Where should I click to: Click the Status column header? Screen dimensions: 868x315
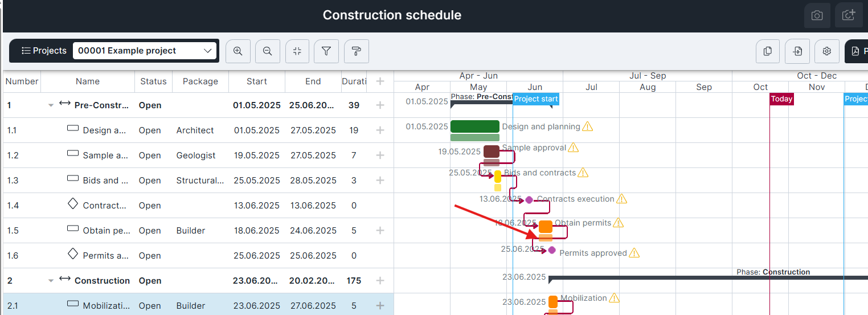(153, 81)
